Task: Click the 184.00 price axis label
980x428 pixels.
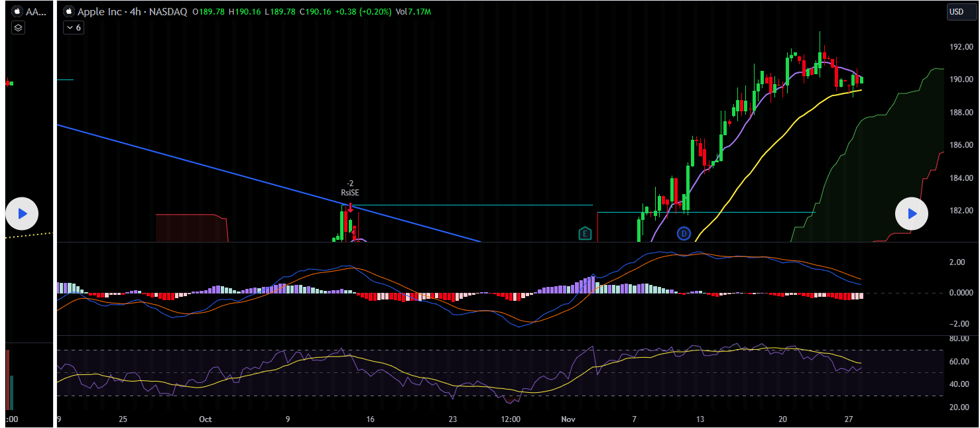Action: coord(960,178)
